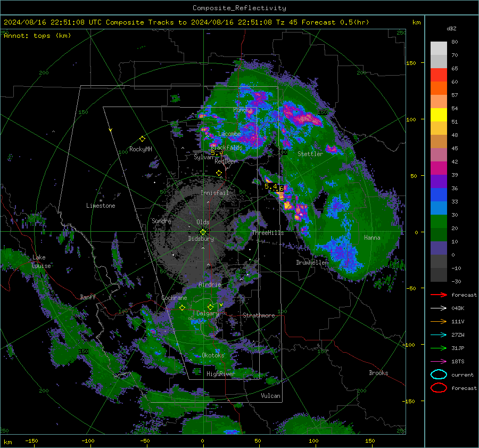Image resolution: width=479 pixels, height=448 pixels.
Task: Click the yellow diamond marker below Cochrane
Action: pos(182,308)
